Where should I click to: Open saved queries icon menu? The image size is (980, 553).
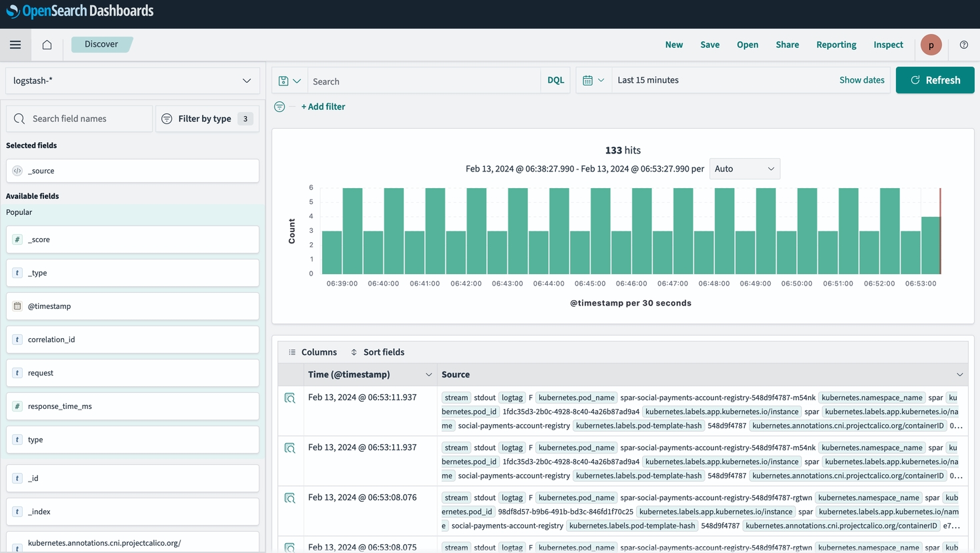289,81
